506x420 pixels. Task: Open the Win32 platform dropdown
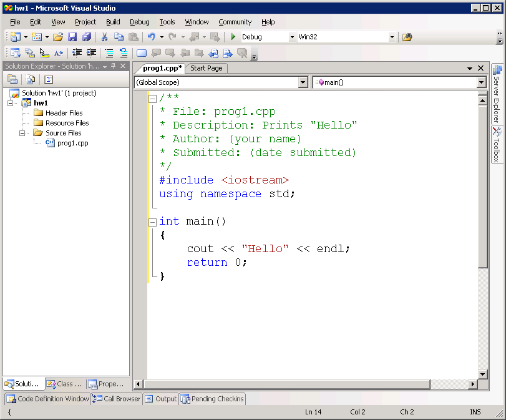(392, 37)
